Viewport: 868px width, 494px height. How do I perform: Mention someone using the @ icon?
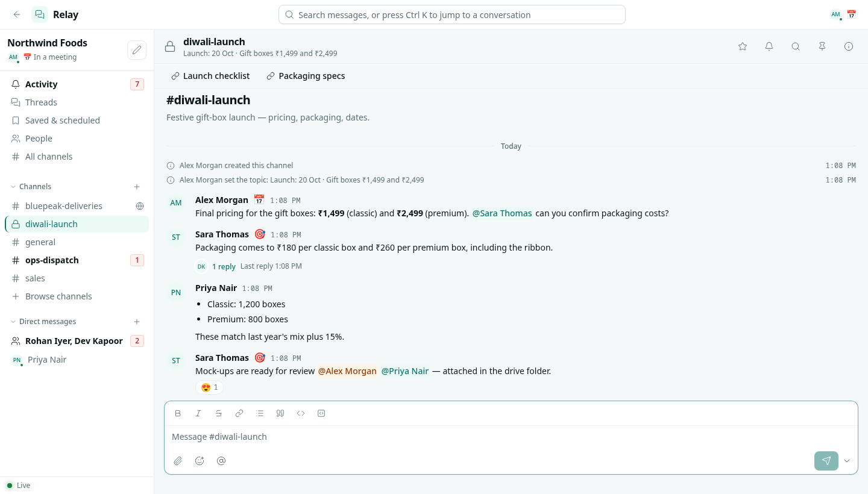point(221,461)
